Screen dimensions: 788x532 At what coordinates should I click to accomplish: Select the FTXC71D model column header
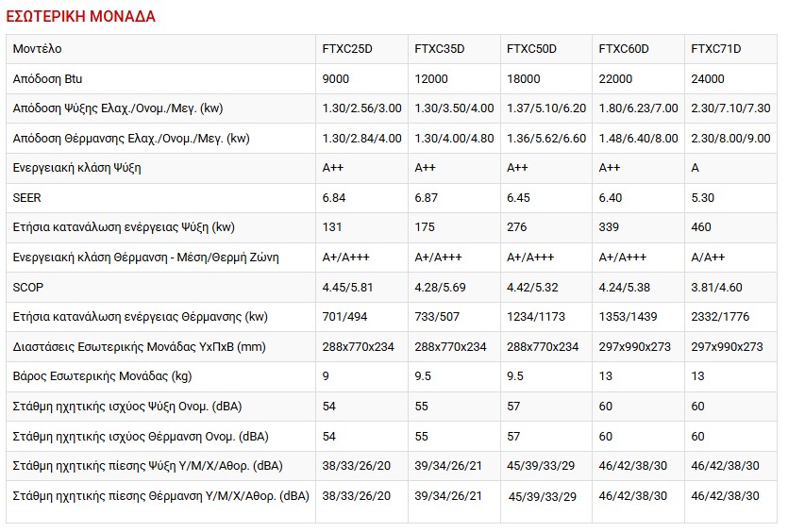click(716, 49)
